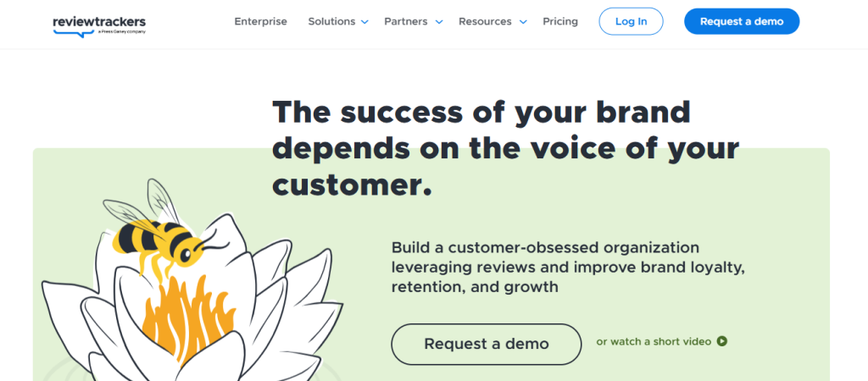Click the ReviewTrackers logo
The height and width of the screenshot is (381, 868).
(100, 25)
